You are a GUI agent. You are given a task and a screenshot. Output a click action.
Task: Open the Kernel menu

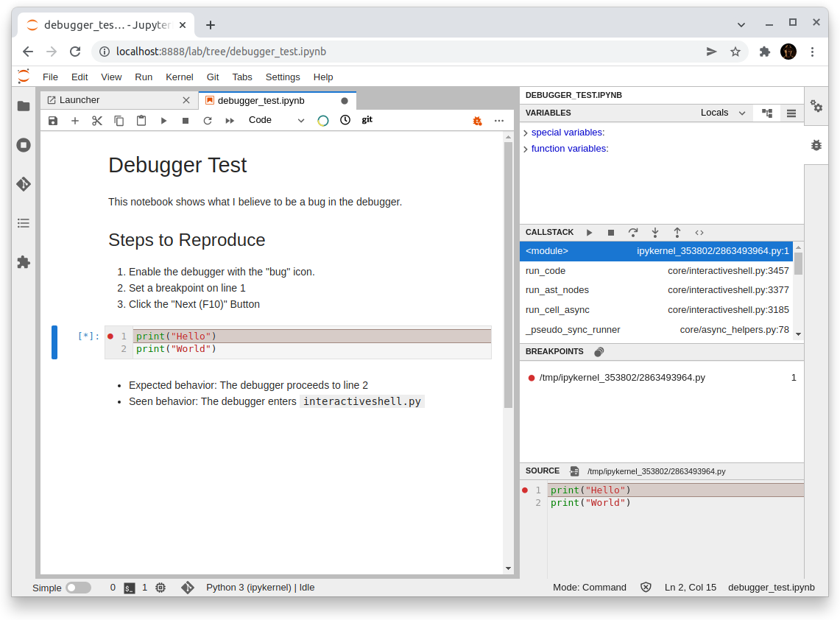179,77
